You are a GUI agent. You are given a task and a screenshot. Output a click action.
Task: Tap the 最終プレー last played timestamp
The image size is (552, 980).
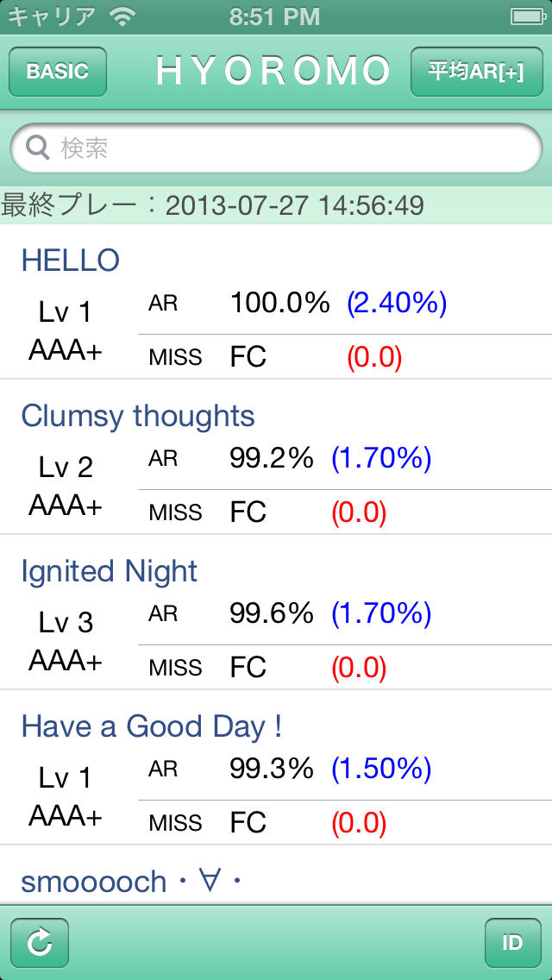(212, 205)
